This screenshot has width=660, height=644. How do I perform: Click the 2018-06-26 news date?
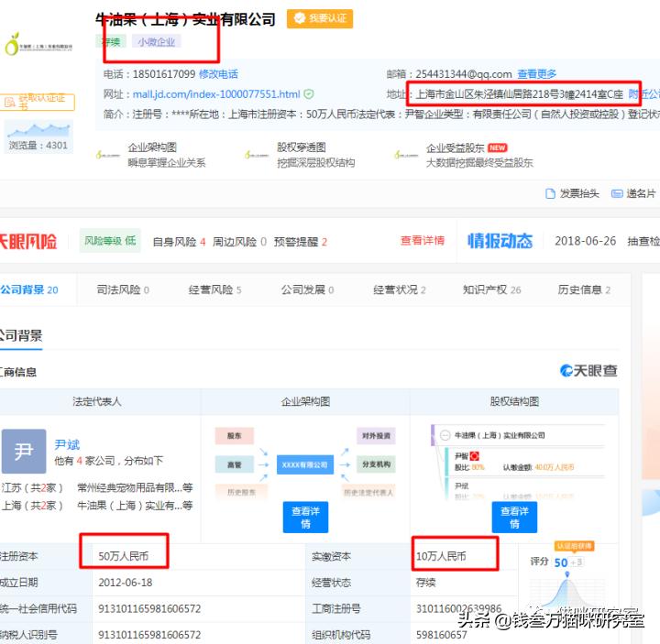(586, 241)
